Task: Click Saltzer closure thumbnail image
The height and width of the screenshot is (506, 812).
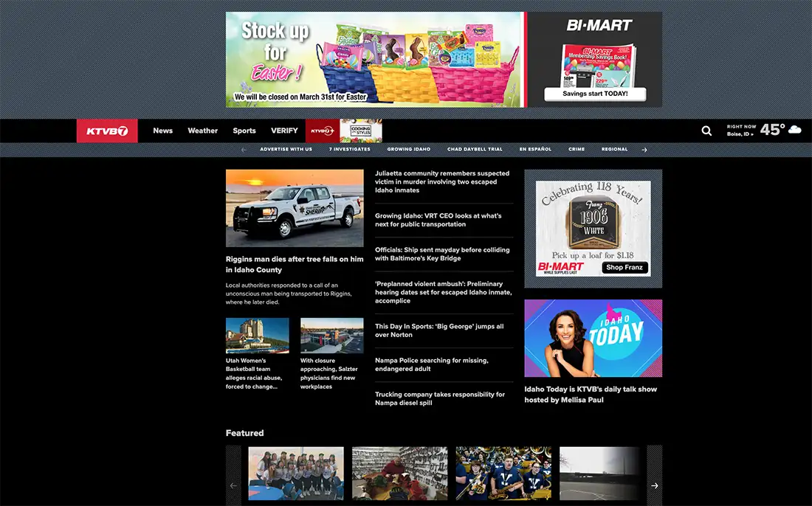Action: (x=332, y=336)
